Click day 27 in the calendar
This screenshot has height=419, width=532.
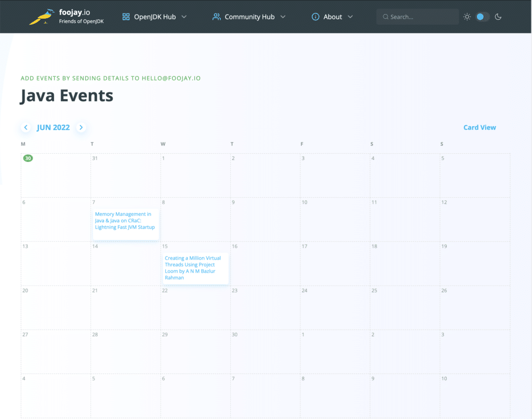tap(25, 334)
